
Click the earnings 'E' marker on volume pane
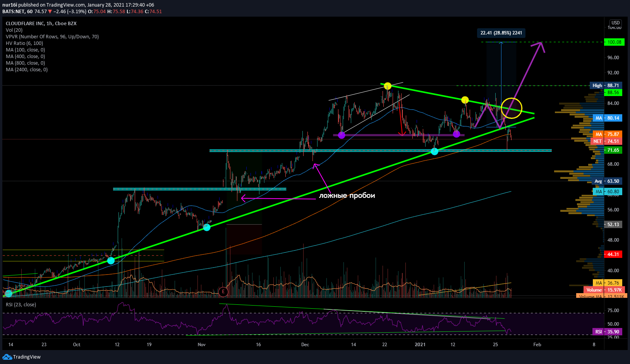click(223, 292)
